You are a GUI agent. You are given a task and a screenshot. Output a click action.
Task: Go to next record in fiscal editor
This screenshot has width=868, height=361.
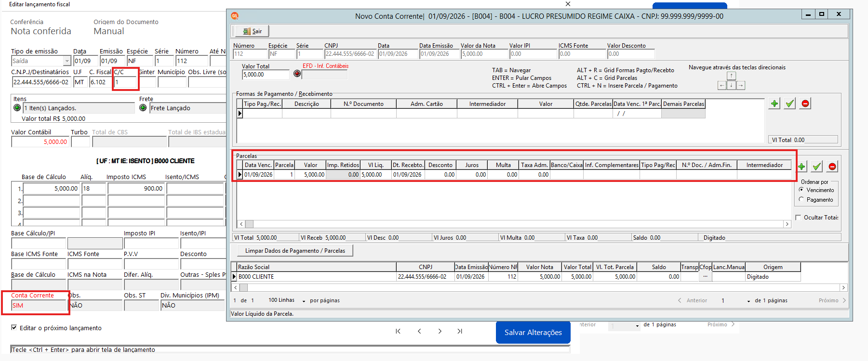[440, 331]
